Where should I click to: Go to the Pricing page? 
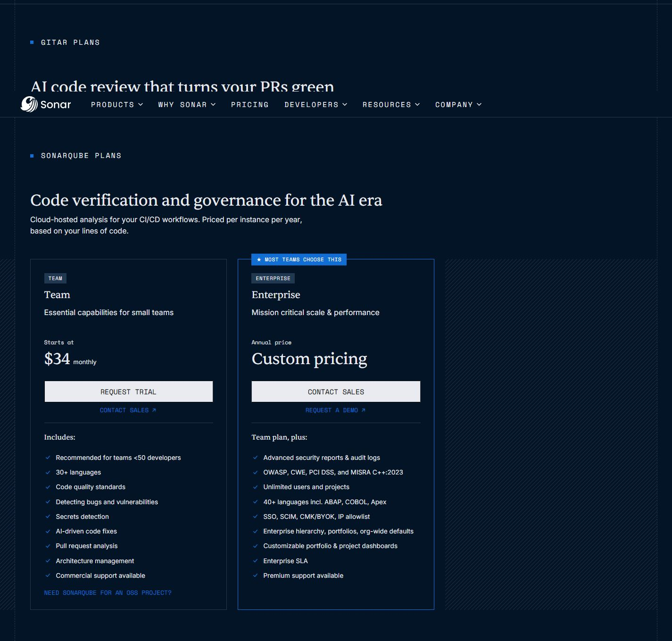pos(250,105)
